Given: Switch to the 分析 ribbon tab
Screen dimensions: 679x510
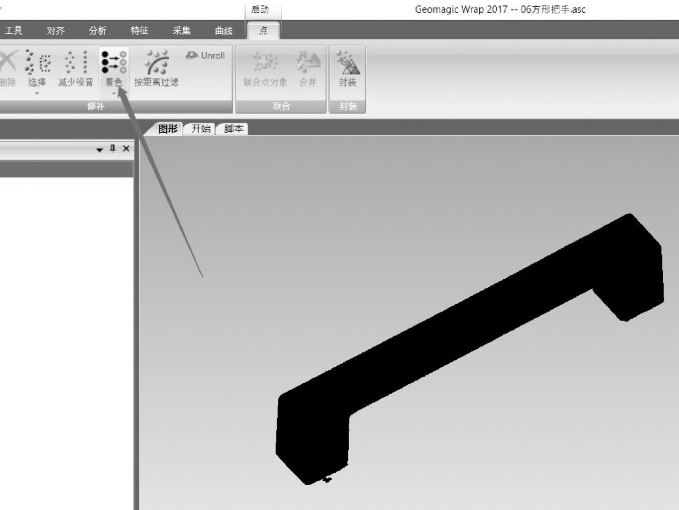Looking at the screenshot, I should click(x=97, y=31).
